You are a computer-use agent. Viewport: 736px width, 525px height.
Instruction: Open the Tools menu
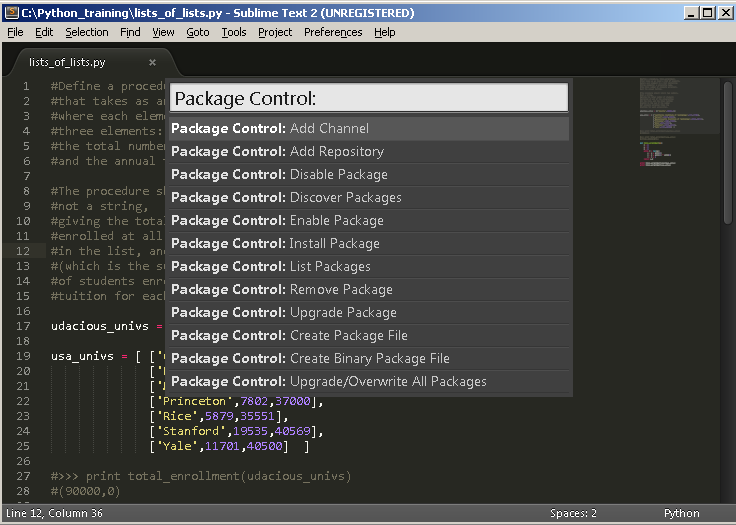tap(234, 32)
